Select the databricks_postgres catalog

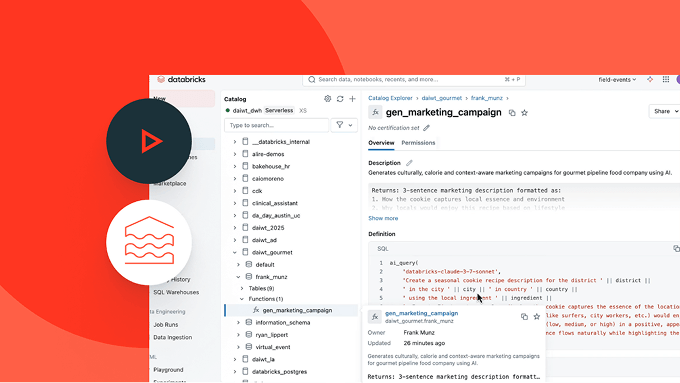279,372
